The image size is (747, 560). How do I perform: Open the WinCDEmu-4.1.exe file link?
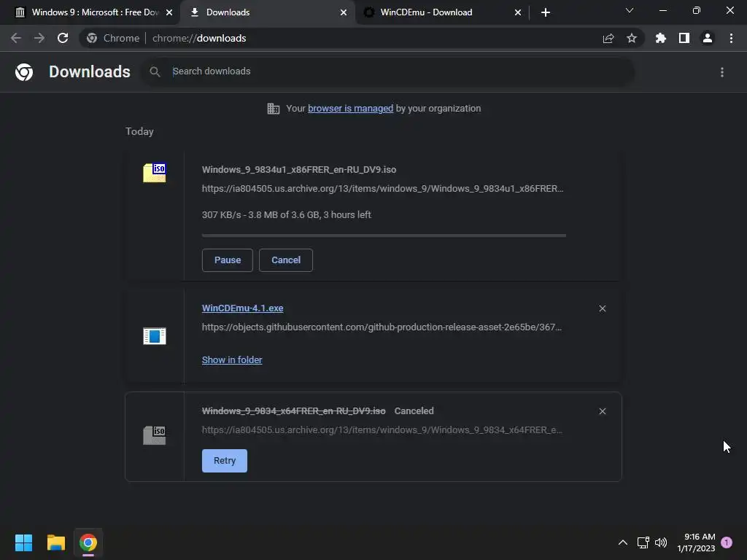click(x=242, y=308)
